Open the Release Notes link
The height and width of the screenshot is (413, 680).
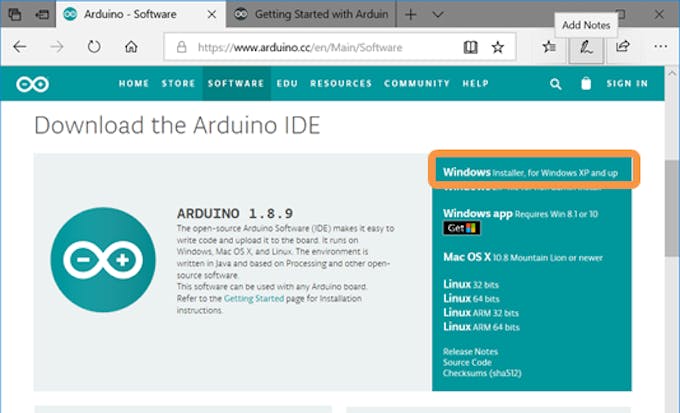(x=471, y=351)
